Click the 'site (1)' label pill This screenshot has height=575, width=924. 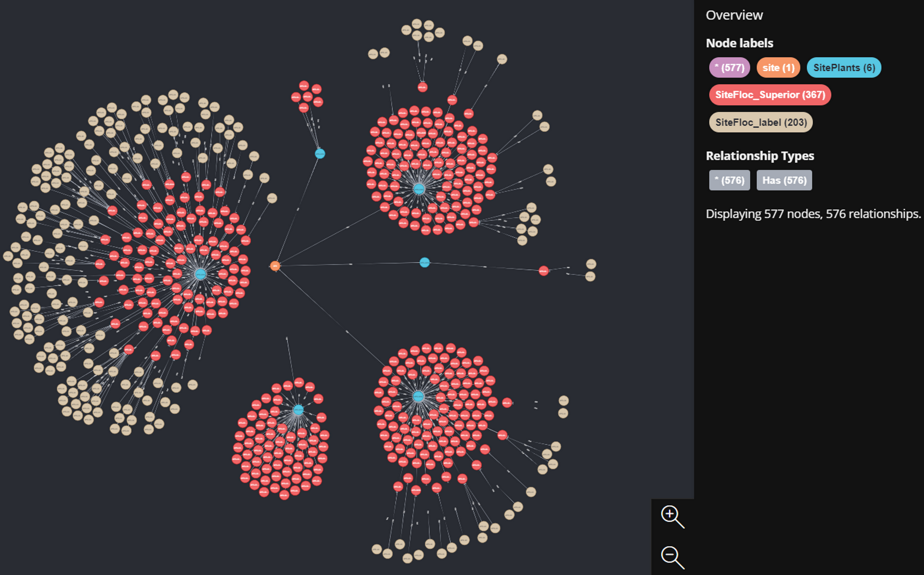point(778,68)
